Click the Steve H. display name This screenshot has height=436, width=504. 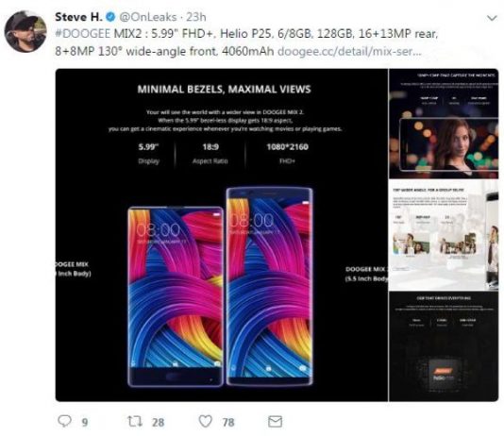(78, 17)
